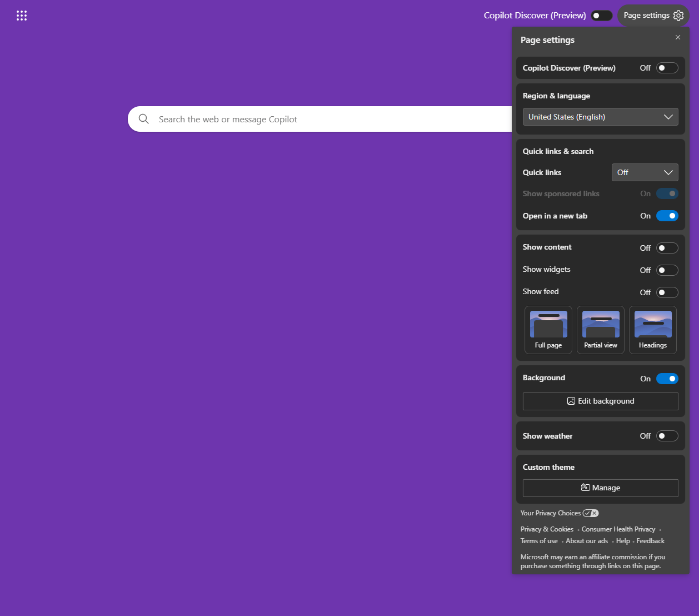Expand the Region & language dropdown
This screenshot has width=699, height=616.
tap(600, 117)
